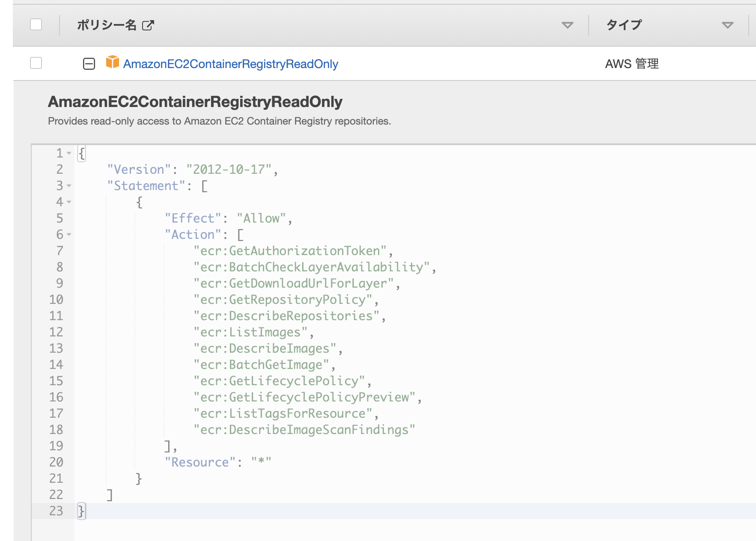Viewport: 756px width, 541px height.
Task: Click the orange AWS managed policy icon
Action: [x=112, y=63]
